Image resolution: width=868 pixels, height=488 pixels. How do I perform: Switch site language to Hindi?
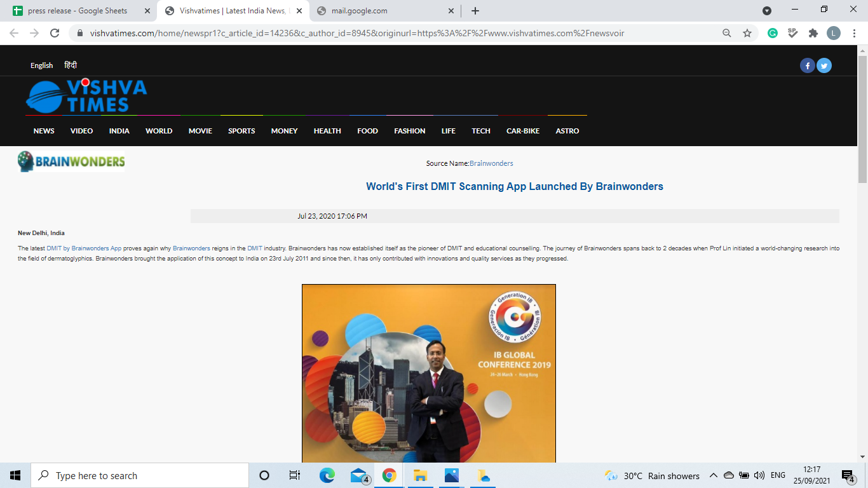click(x=71, y=65)
